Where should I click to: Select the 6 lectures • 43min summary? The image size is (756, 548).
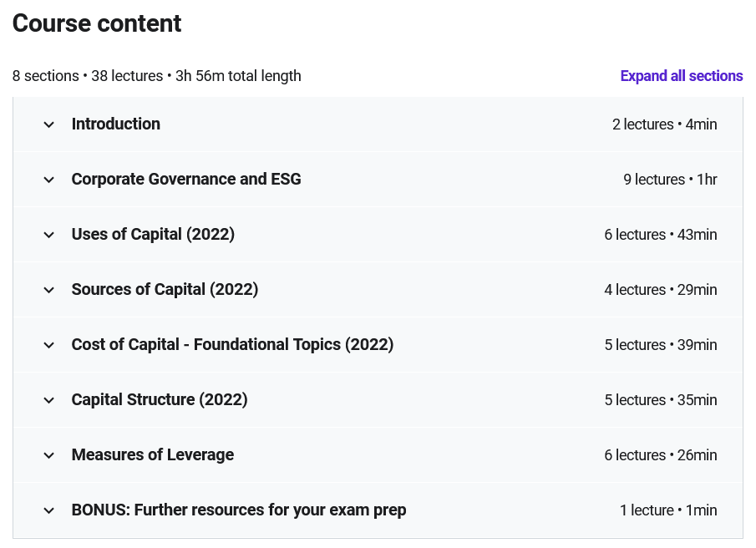[661, 235]
